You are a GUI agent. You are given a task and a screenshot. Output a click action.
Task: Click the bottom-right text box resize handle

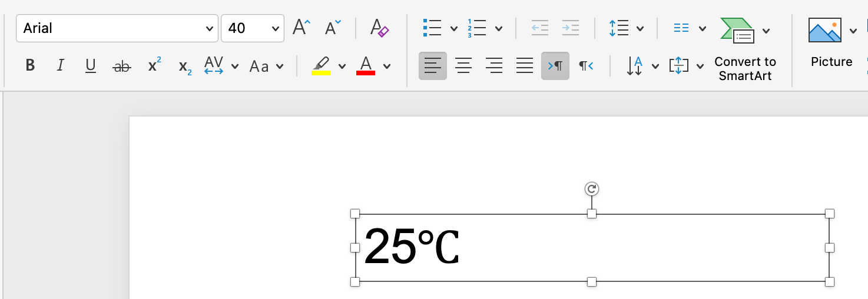(x=830, y=282)
